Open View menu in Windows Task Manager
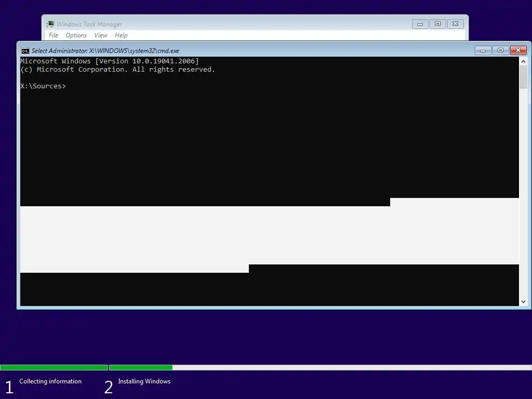This screenshot has height=399, width=532. coord(101,35)
